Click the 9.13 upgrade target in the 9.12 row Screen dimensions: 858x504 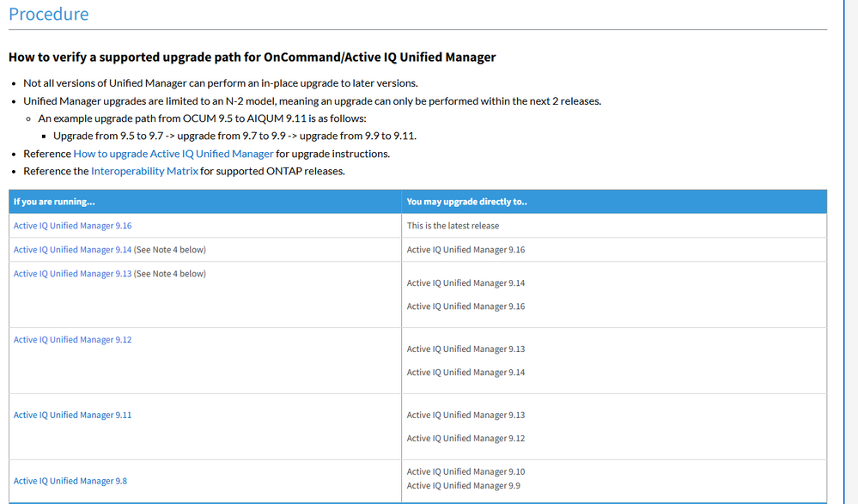coord(466,349)
